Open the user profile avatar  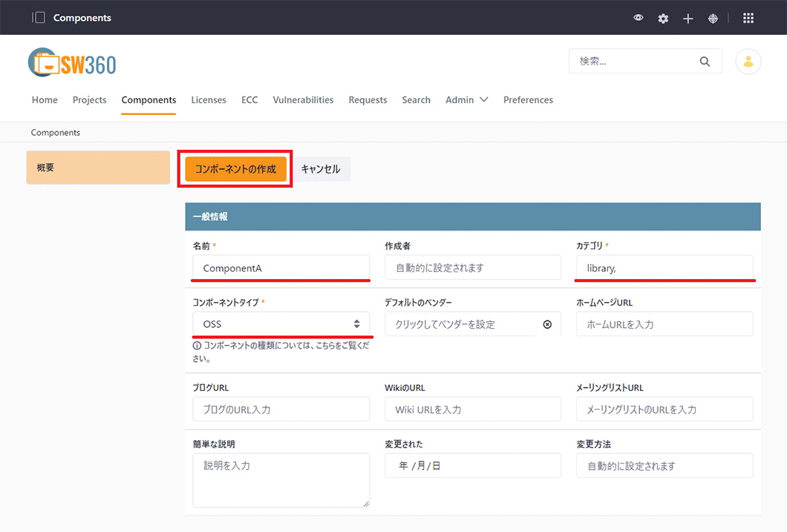pos(748,62)
